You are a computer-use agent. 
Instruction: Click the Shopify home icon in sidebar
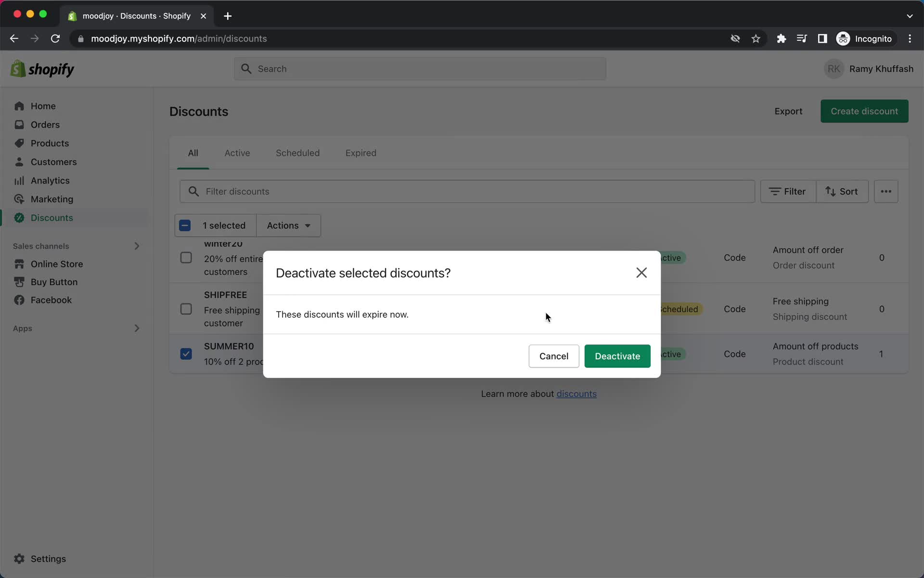17,69
